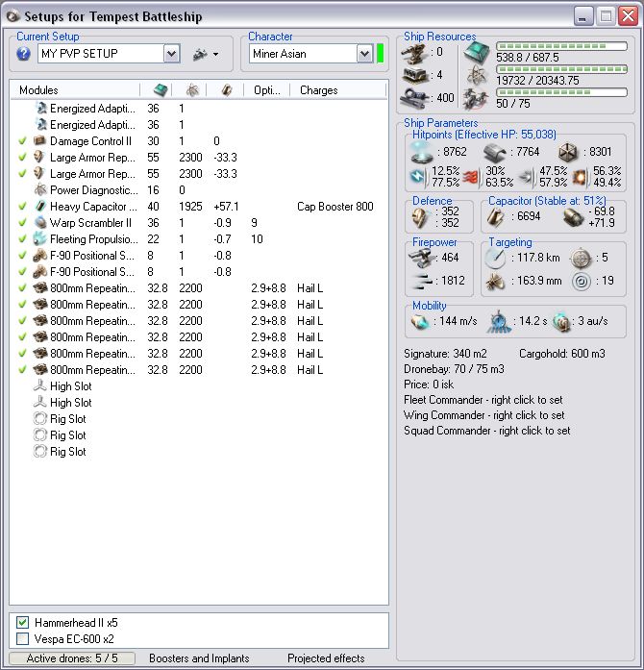Click the targeting range icon showing 117.8 km
The image size is (644, 670).
point(495,258)
